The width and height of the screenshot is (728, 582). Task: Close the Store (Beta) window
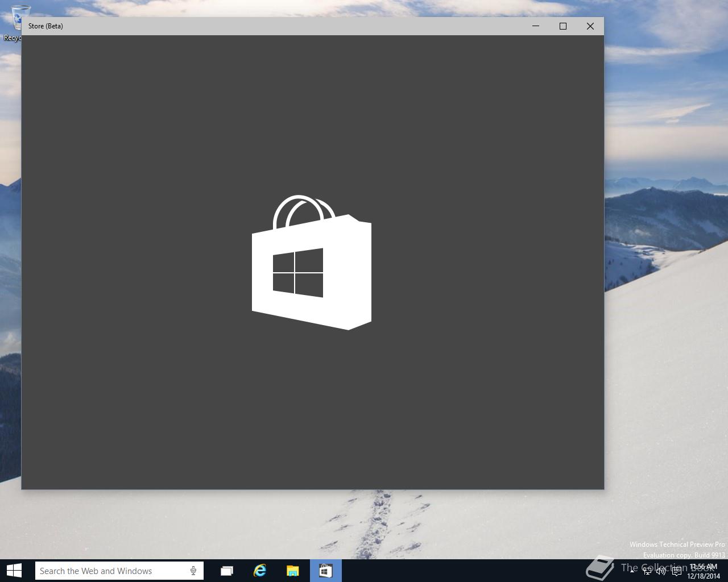590,26
